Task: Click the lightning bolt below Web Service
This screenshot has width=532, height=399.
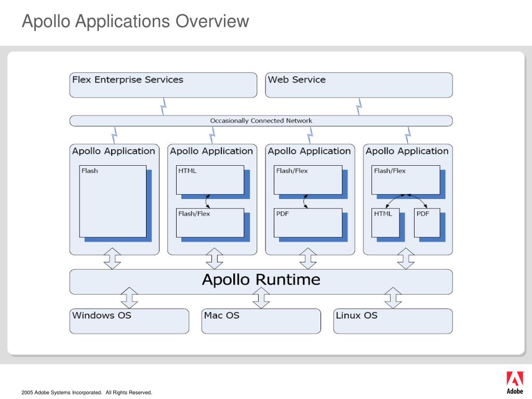Action: pos(359,107)
